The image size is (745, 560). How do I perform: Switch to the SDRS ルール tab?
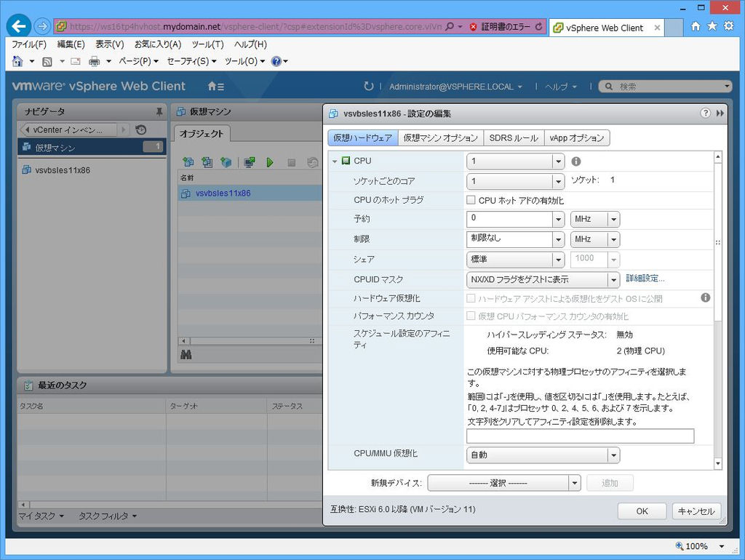tap(514, 137)
